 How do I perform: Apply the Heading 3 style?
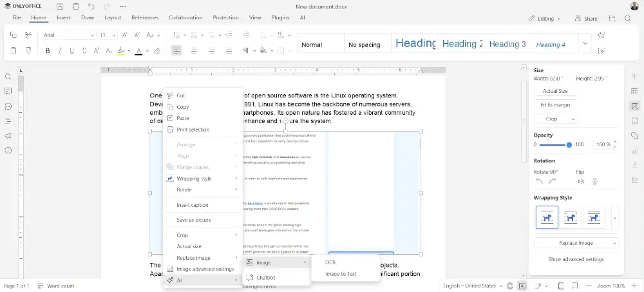point(507,44)
